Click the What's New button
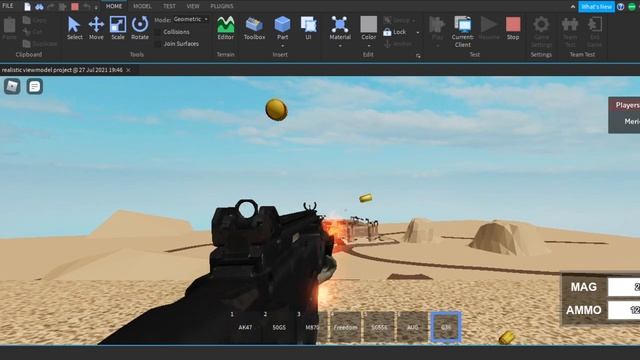The width and height of the screenshot is (640, 360). coord(596,7)
